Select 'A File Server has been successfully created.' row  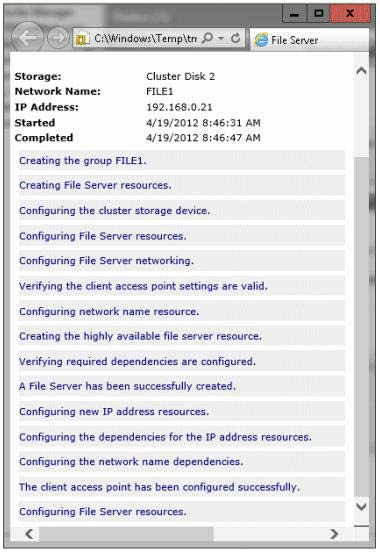[x=182, y=386]
